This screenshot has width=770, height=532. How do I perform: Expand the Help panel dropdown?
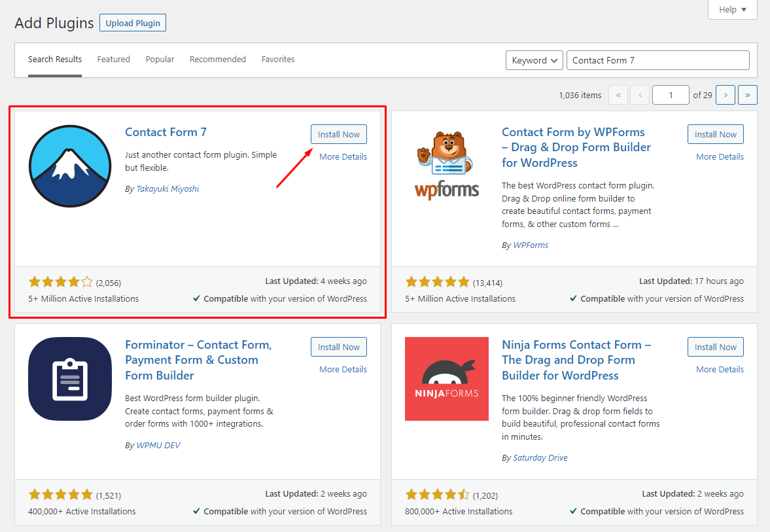click(733, 9)
